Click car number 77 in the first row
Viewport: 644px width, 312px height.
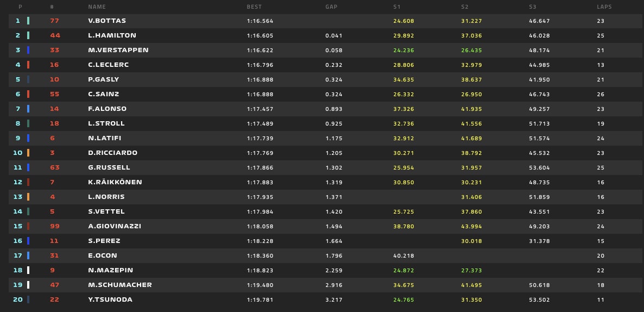pyautogui.click(x=55, y=21)
